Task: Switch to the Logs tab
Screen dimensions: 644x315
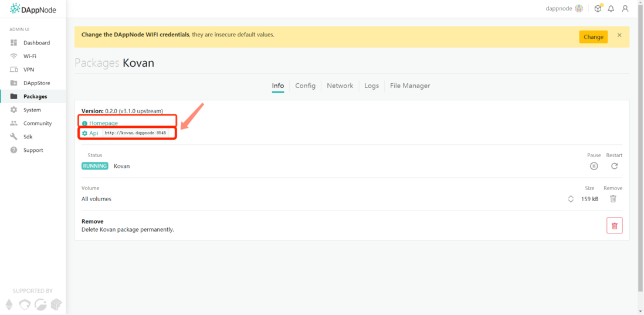Action: click(x=372, y=86)
